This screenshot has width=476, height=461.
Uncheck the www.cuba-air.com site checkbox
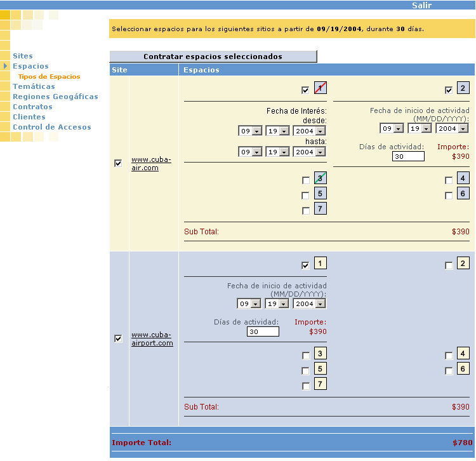pos(118,163)
